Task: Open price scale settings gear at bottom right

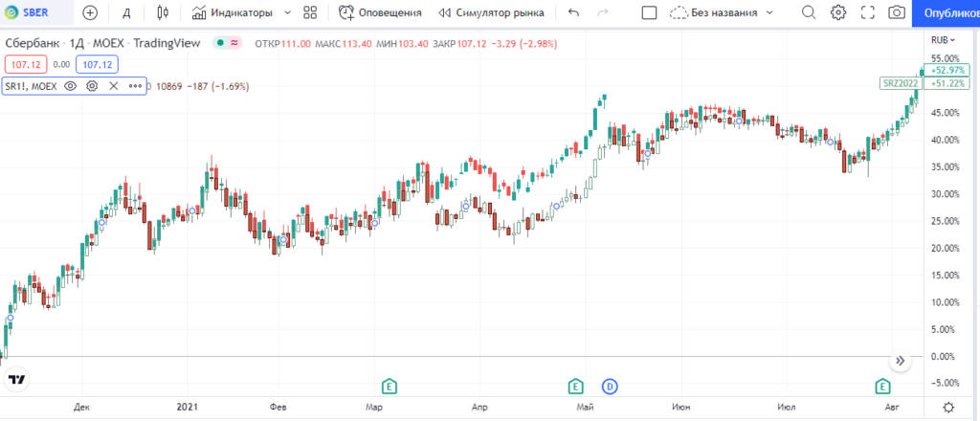Action: pyautogui.click(x=948, y=408)
